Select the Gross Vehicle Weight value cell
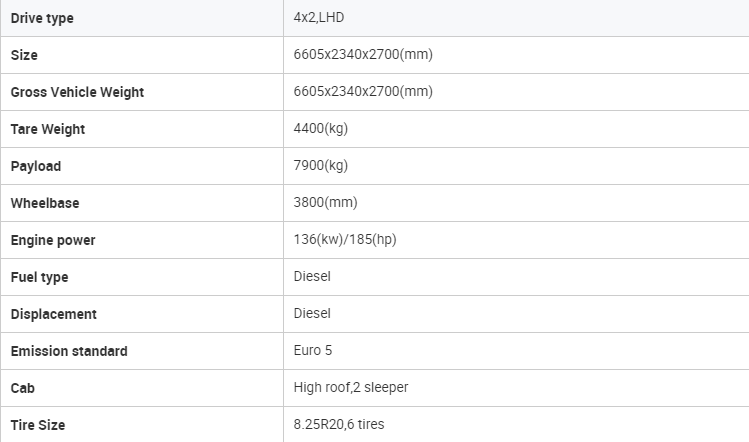Screen dimensions: 749x442 click(516, 92)
